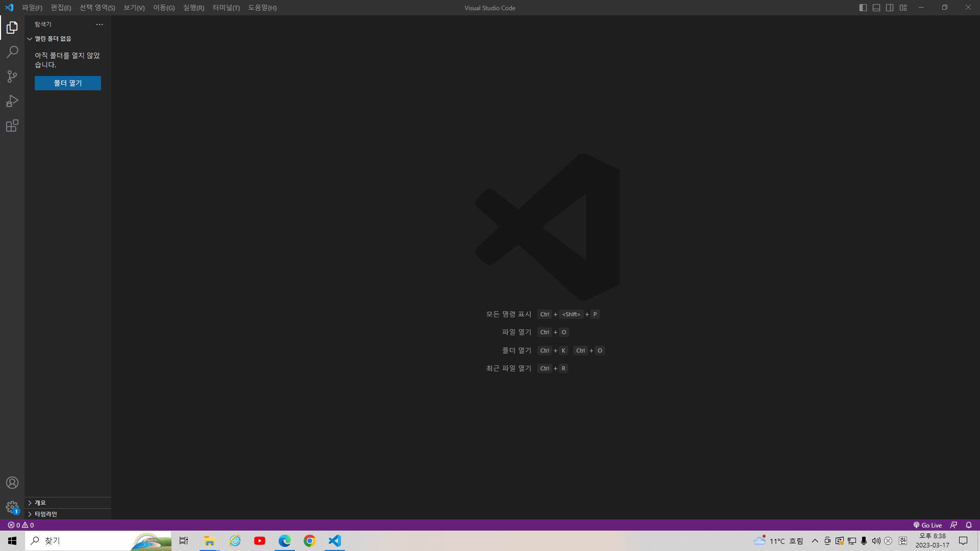Open the 도움말(H) menu
Image resolution: width=980 pixels, height=551 pixels.
tap(262, 8)
